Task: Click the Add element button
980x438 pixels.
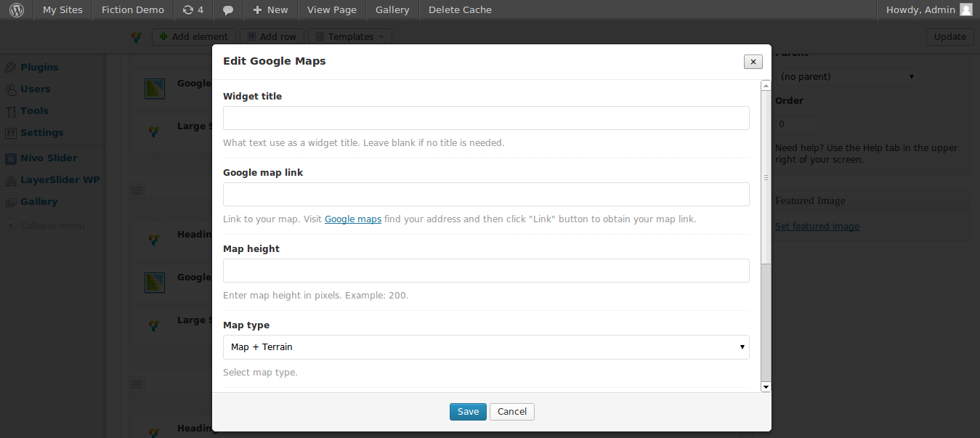Action: 193,37
